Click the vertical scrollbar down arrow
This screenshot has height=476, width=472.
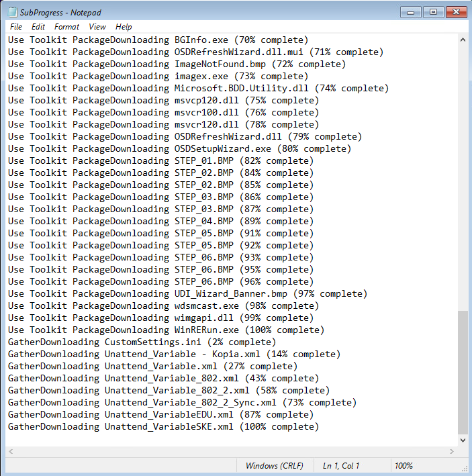click(x=463, y=440)
